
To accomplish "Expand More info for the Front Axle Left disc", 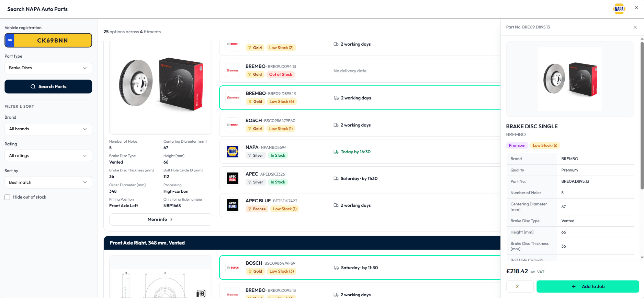I will pyautogui.click(x=160, y=219).
